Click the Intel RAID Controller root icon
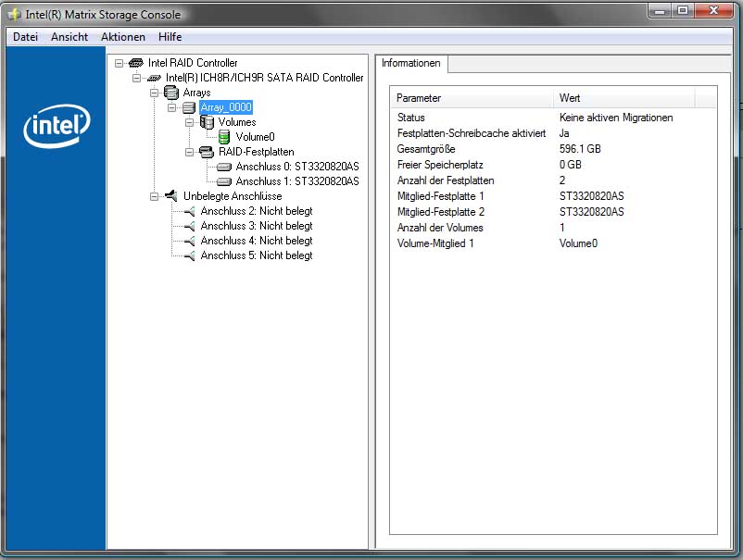 tap(136, 63)
